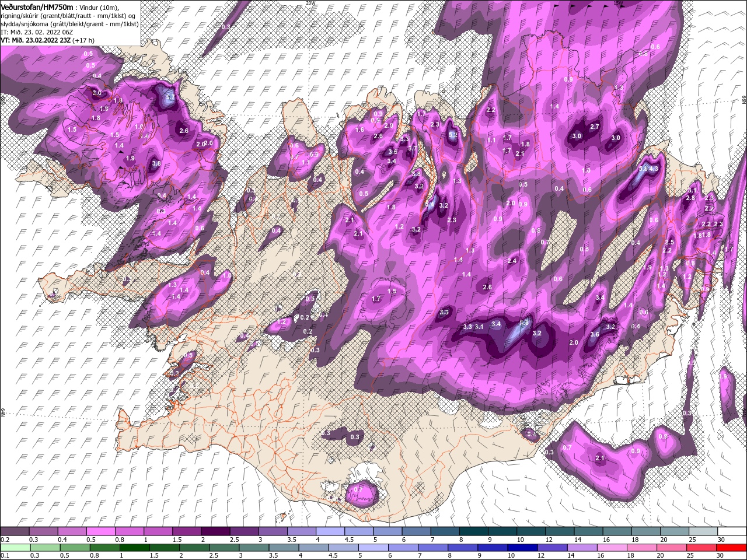Select the darkest purple 2–2.5 legend swatch
The width and height of the screenshot is (747, 560).
point(215,531)
